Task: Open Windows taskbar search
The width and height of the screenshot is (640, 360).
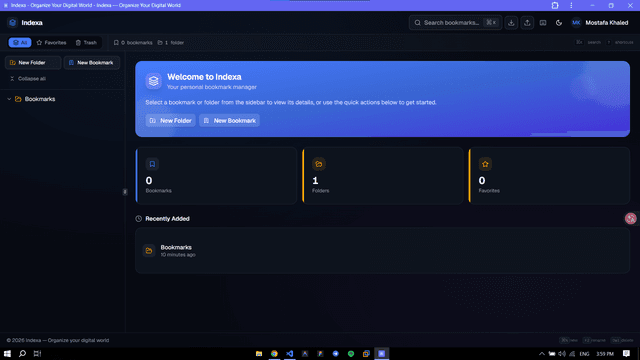Action: tap(22, 353)
